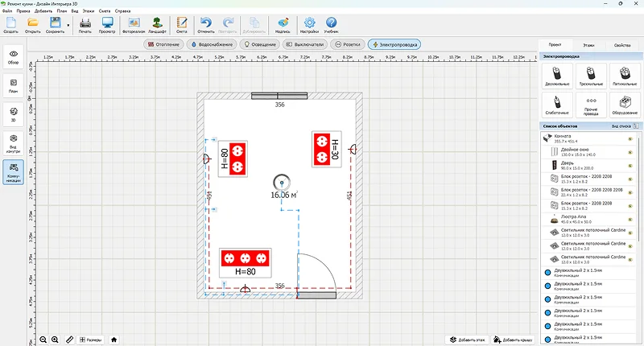Open the Файл menu
The width and height of the screenshot is (644, 346).
pos(7,11)
